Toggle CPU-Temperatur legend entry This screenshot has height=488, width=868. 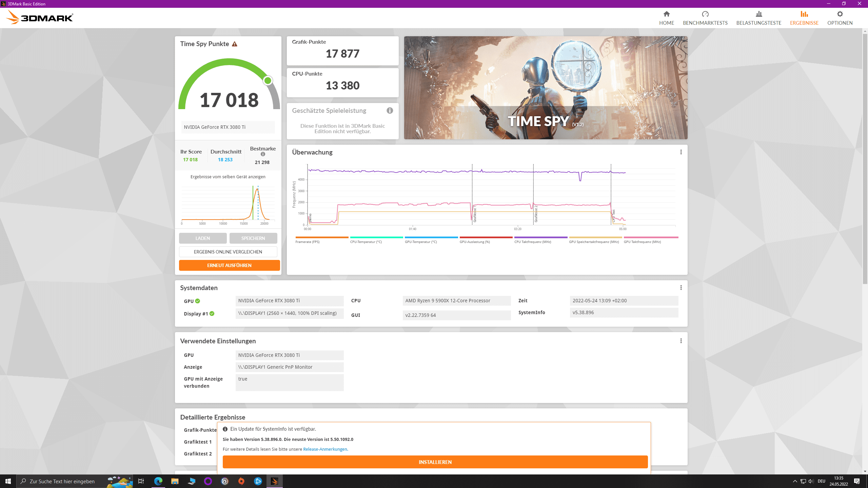tap(376, 240)
